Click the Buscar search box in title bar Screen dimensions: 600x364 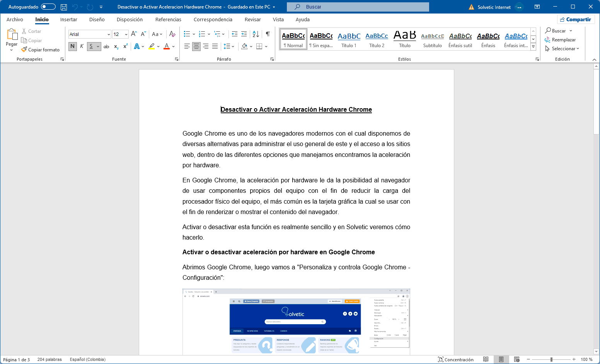[x=358, y=7]
